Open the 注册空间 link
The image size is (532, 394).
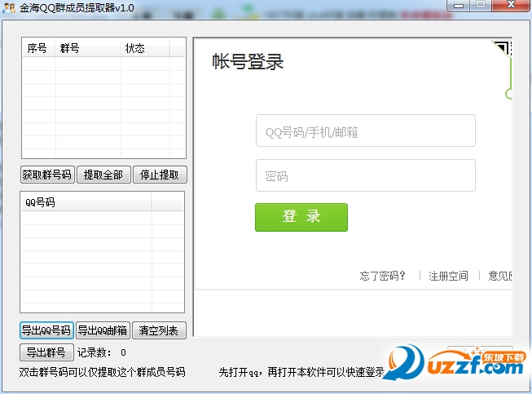coord(448,276)
